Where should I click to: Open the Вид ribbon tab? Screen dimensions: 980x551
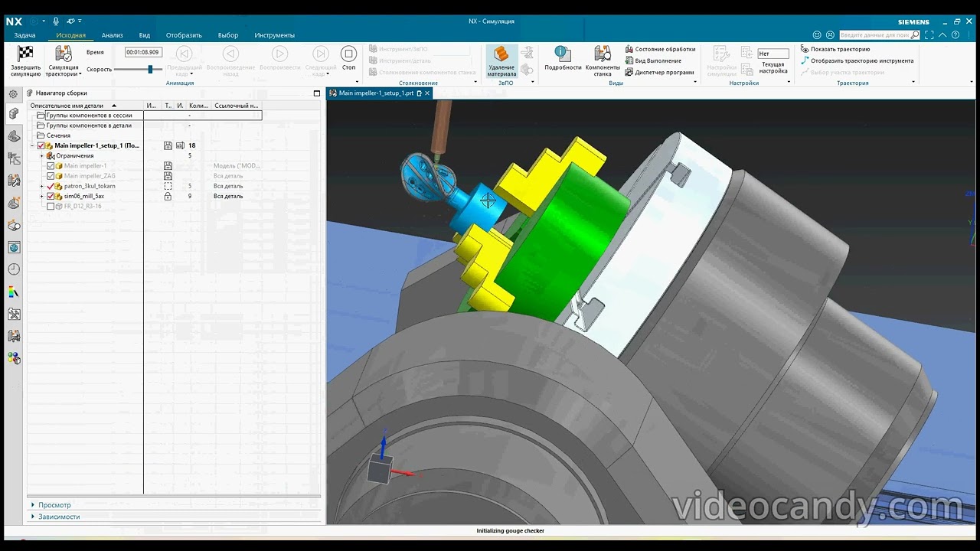click(144, 35)
